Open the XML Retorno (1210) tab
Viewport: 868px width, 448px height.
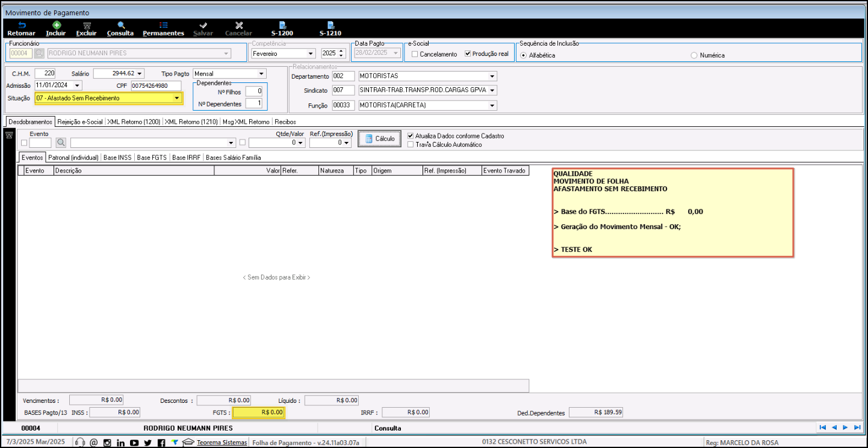pyautogui.click(x=192, y=121)
